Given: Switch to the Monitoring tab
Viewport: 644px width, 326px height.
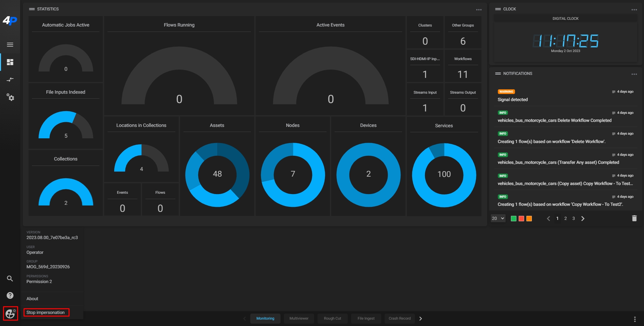Looking at the screenshot, I should pyautogui.click(x=265, y=319).
